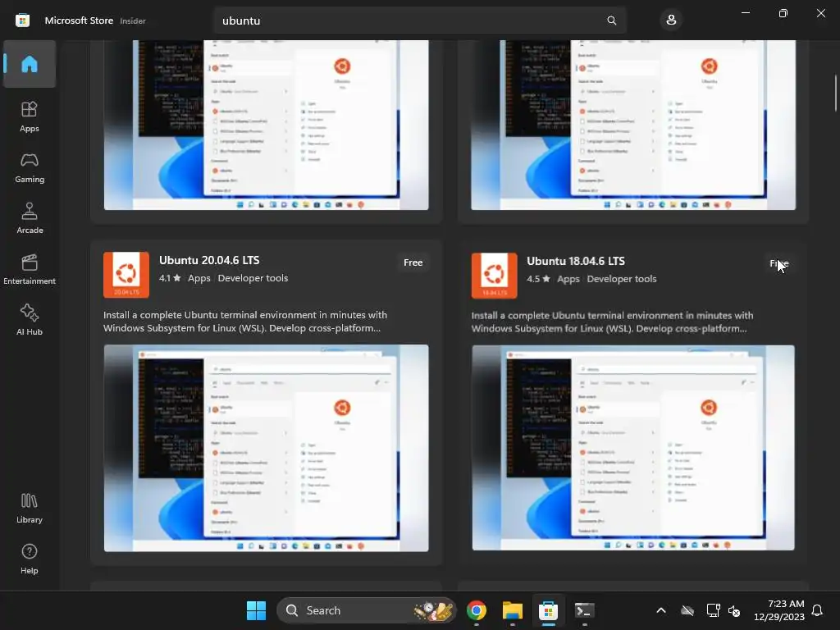
Task: Open the Ubuntu 18.04.6 LTS screenshot preview
Action: point(633,448)
